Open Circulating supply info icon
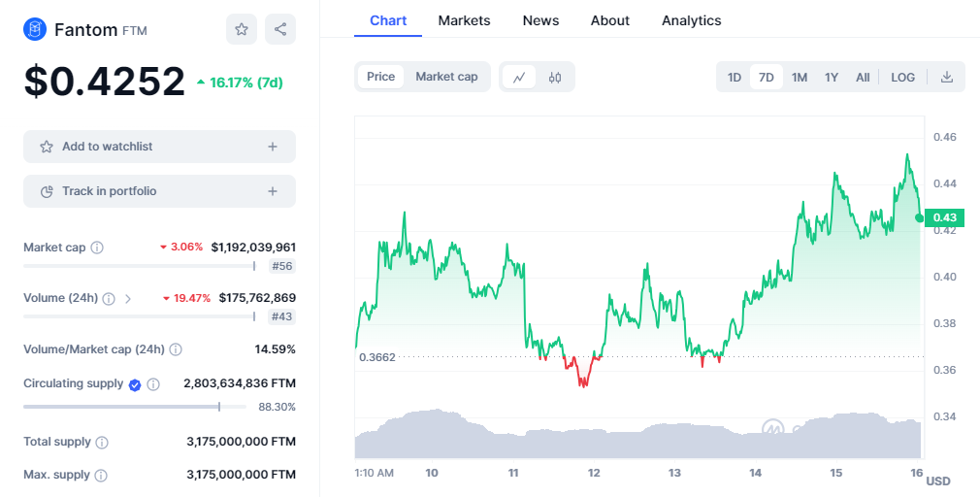This screenshot has height=497, width=980. [x=153, y=385]
